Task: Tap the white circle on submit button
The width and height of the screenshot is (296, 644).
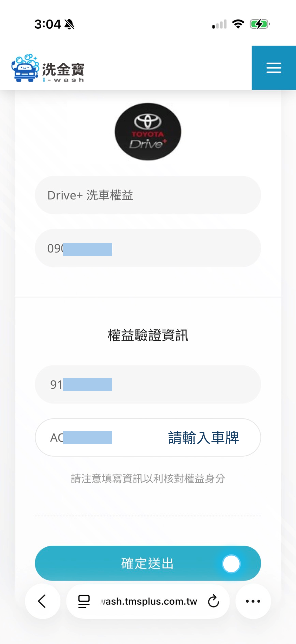Action: [231, 564]
